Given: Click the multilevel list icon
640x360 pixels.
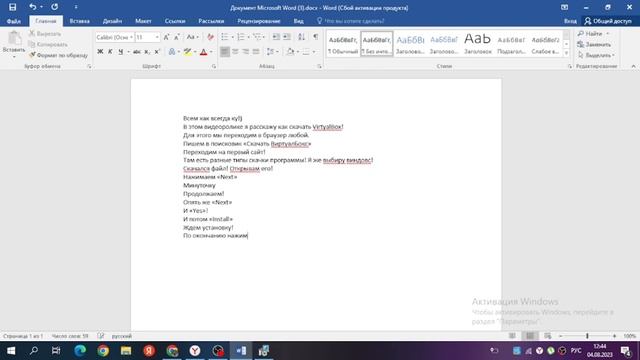Looking at the screenshot, I should pyautogui.click(x=257, y=37).
